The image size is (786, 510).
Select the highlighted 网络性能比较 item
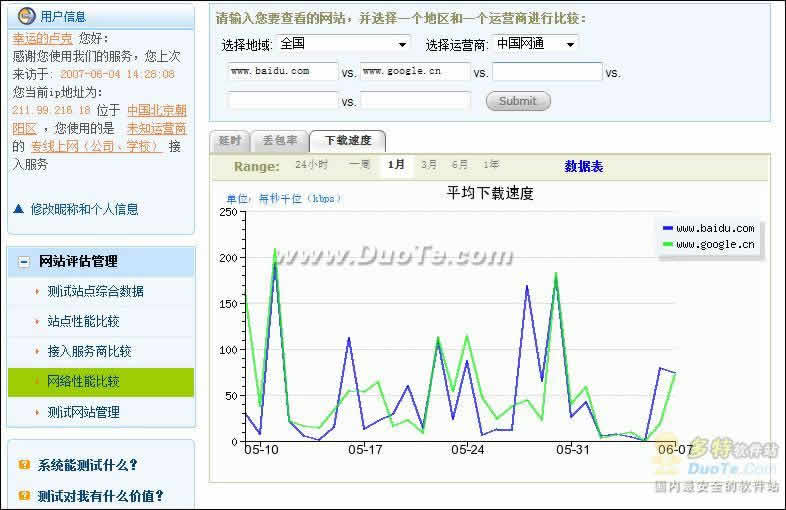pos(101,382)
